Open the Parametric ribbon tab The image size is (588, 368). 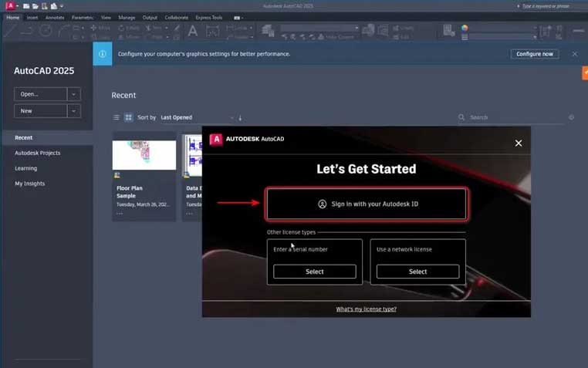83,18
